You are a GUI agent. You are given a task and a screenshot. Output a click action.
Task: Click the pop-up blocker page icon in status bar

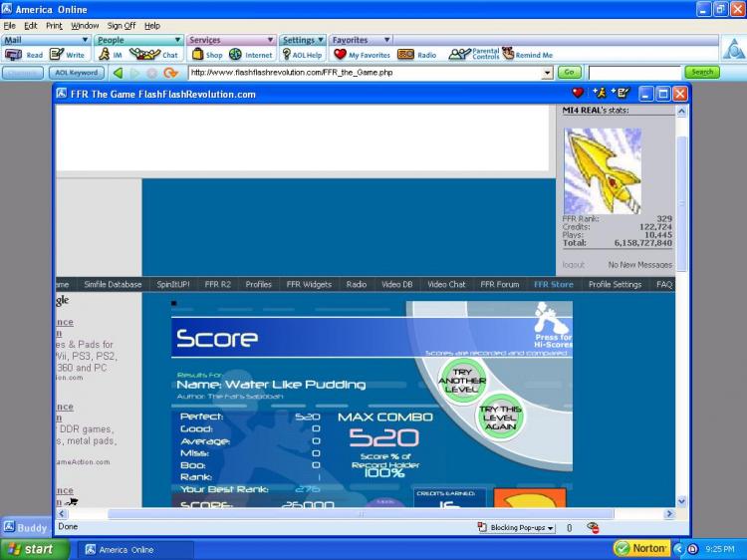482,527
